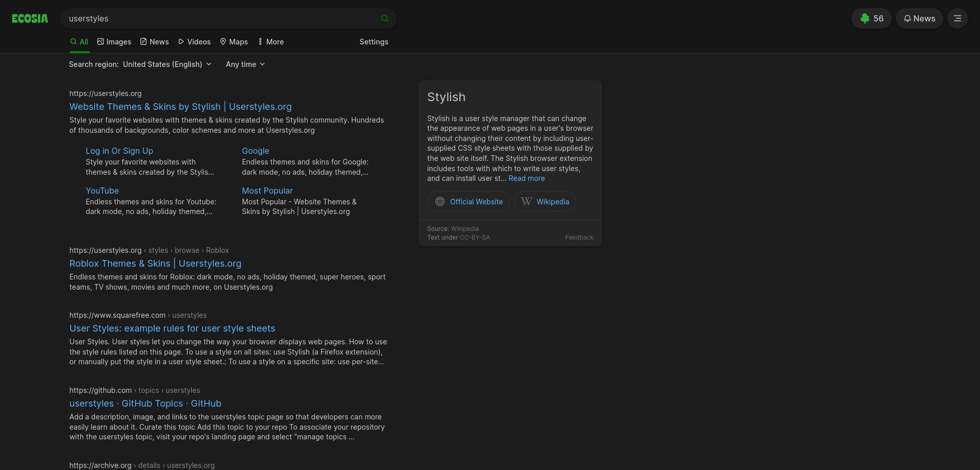This screenshot has width=980, height=470.
Task: Open the YouTube sitelink
Action: (x=102, y=191)
